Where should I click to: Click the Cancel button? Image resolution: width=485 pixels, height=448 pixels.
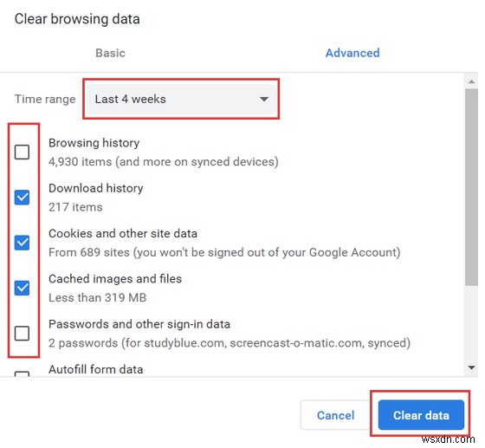click(336, 415)
